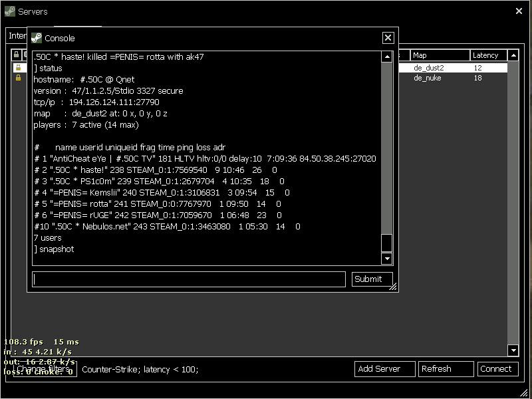Viewport: 532px width, 399px height.
Task: Click the lock icon in the de_nuke server row
Action: 19,78
